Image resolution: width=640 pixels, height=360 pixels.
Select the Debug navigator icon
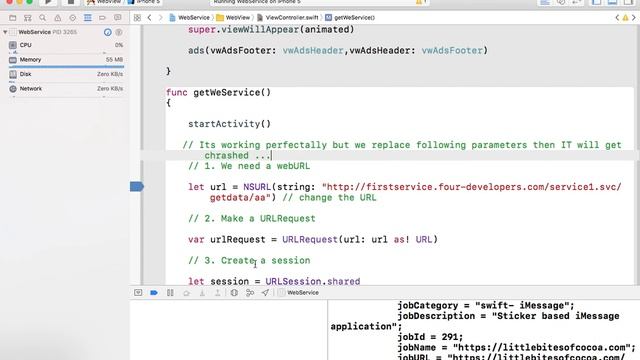tap(88, 18)
